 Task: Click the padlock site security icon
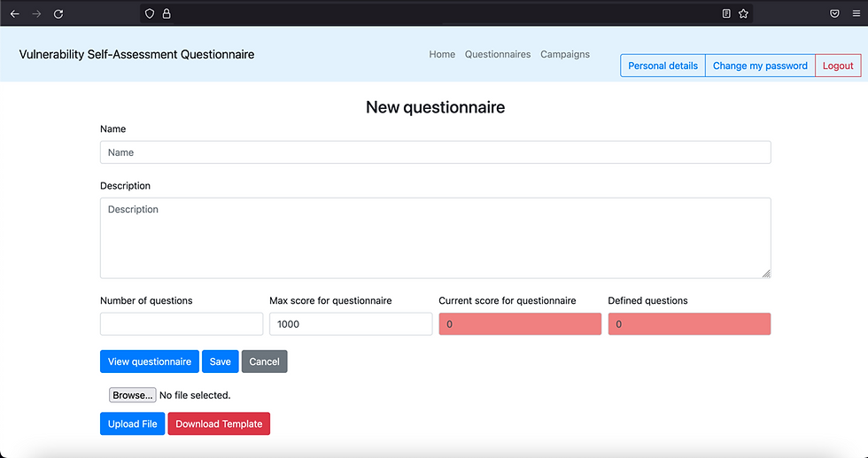point(167,14)
